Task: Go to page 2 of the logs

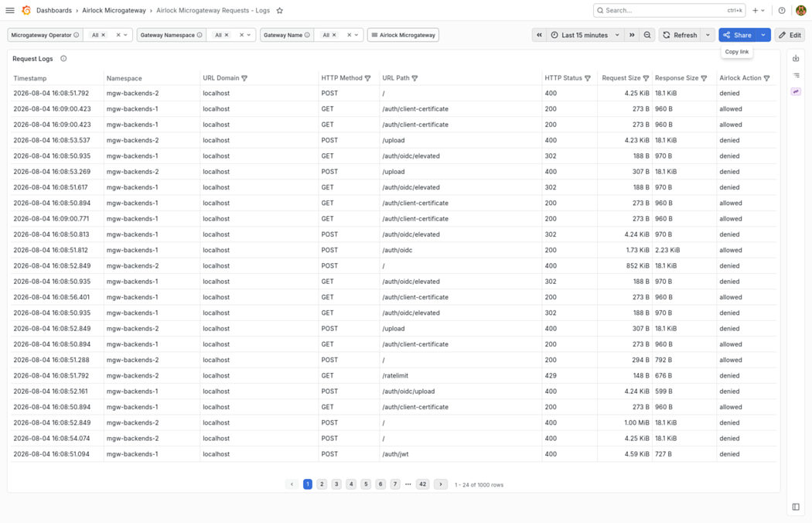Action: point(322,484)
